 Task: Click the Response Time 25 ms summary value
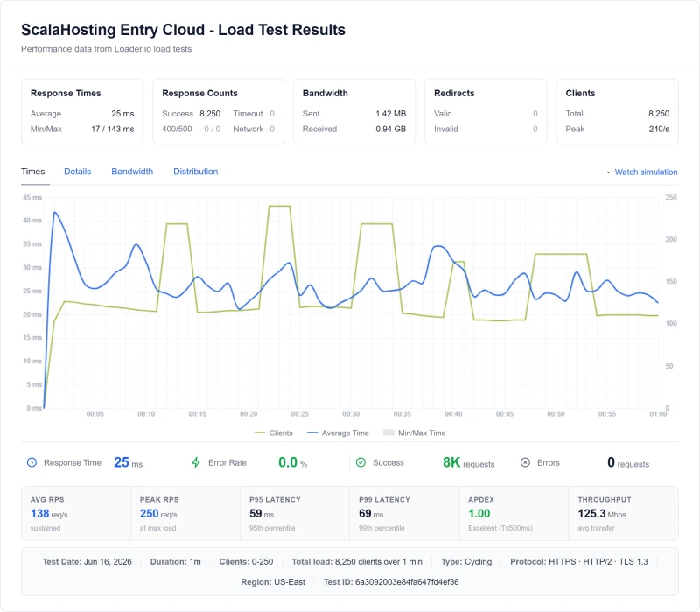click(x=128, y=462)
